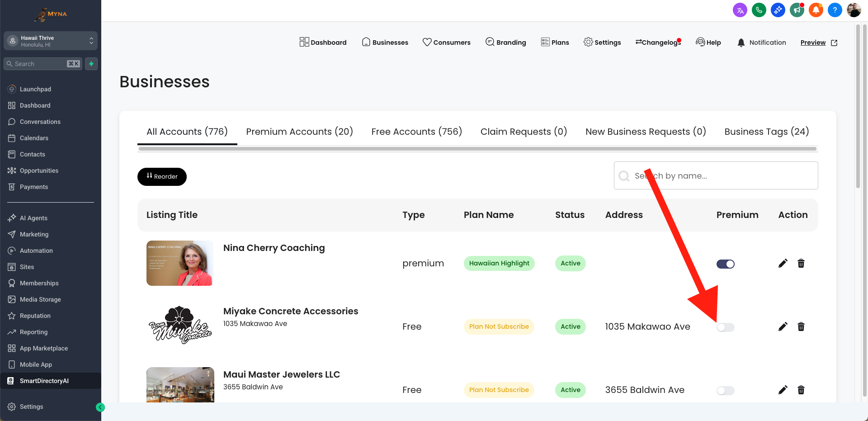Edit Nina Cherry Coaching with pencil icon
The width and height of the screenshot is (868, 421).
tap(783, 263)
